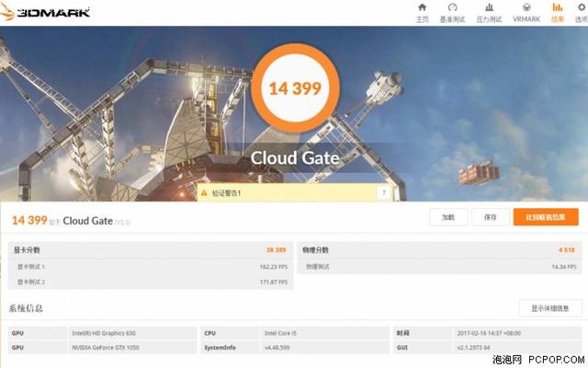
Task: Open the VRMARK section icon
Action: point(526,7)
